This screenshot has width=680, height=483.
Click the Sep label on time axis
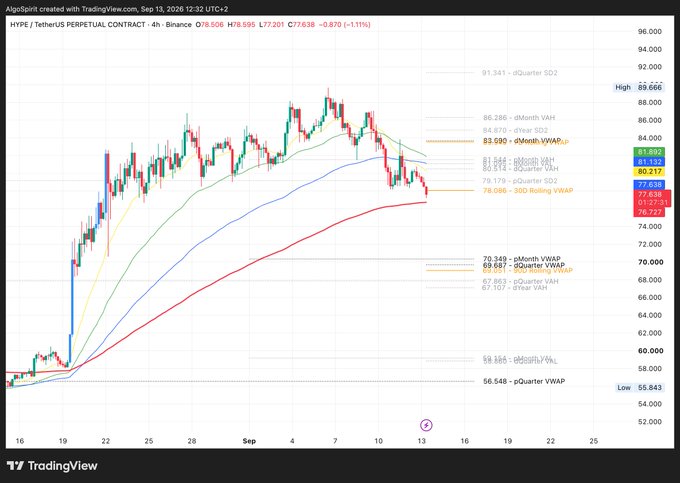click(249, 441)
